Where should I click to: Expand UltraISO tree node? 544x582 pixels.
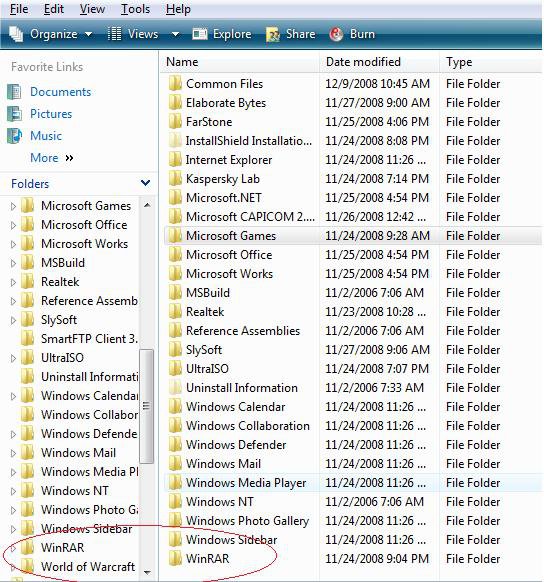point(13,358)
